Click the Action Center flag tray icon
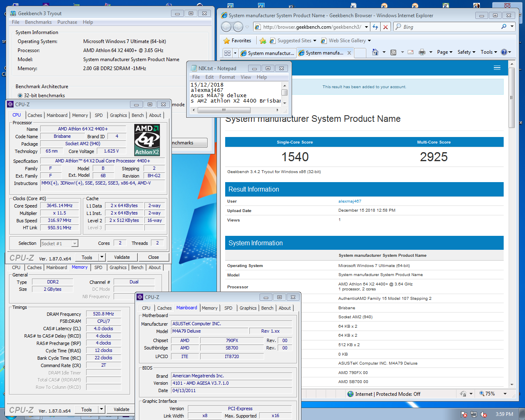525x420 pixels. (x=464, y=414)
